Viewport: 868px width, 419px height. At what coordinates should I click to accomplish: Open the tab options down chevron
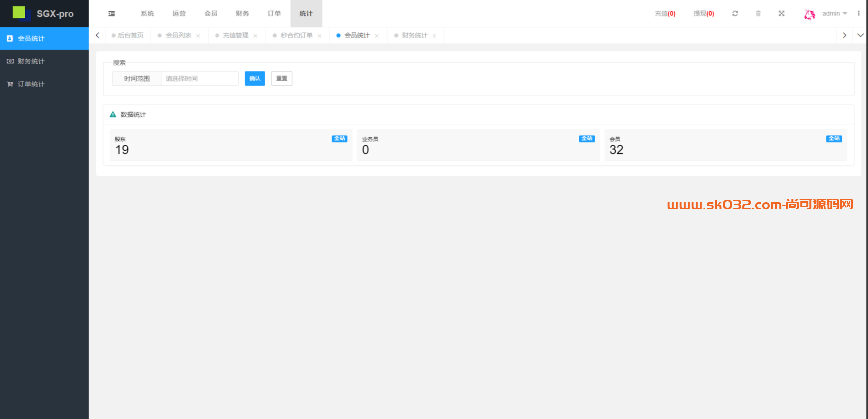pyautogui.click(x=860, y=35)
